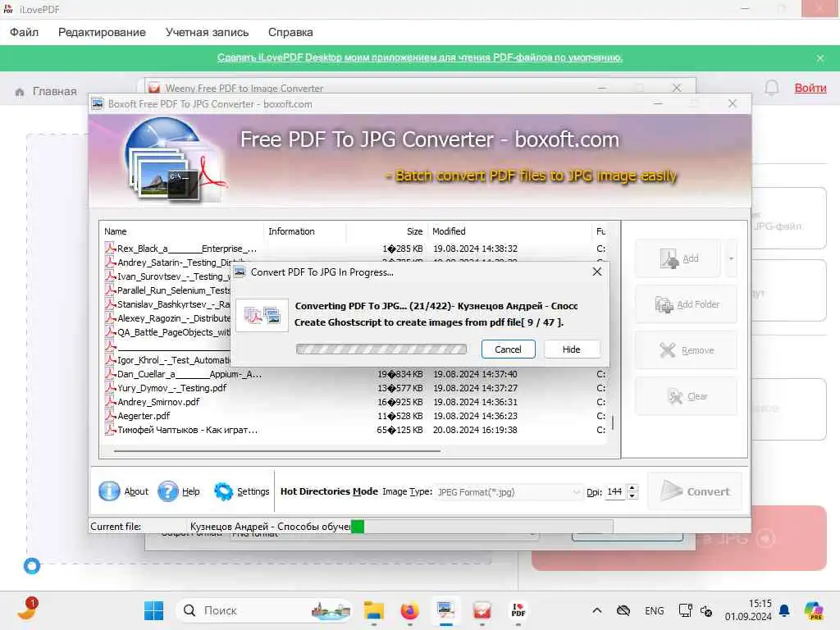The height and width of the screenshot is (630, 840).
Task: Open Copilot preview icon in taskbar
Action: pos(815,610)
